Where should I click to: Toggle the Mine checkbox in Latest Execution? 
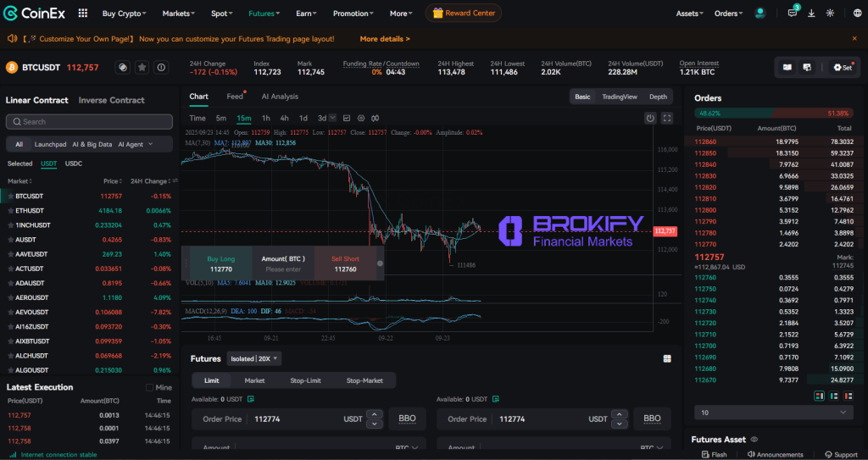point(149,387)
